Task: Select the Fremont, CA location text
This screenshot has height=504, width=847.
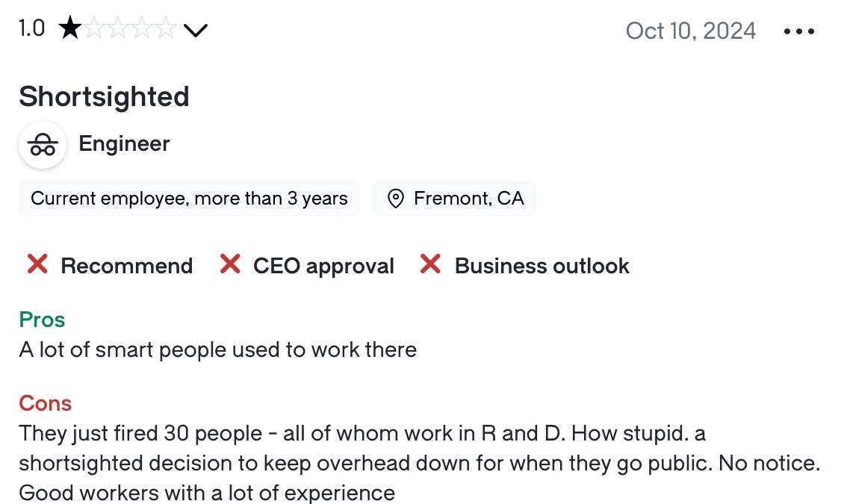Action: pos(468,199)
